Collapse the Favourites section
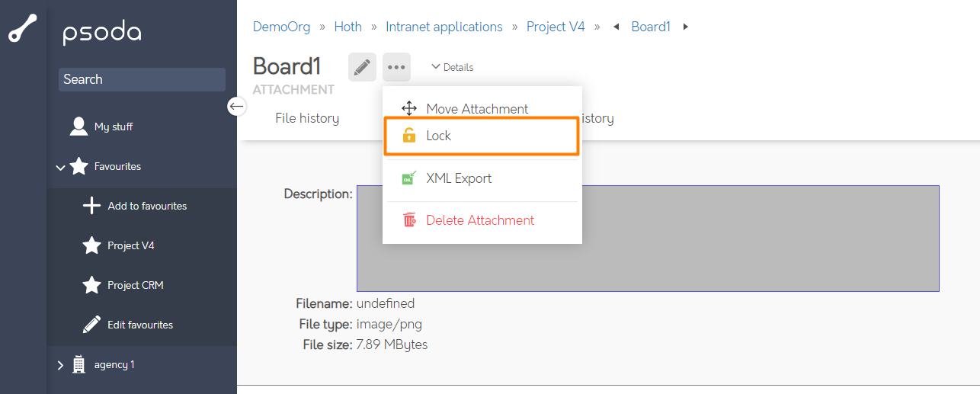This screenshot has height=394, width=980. pos(61,167)
